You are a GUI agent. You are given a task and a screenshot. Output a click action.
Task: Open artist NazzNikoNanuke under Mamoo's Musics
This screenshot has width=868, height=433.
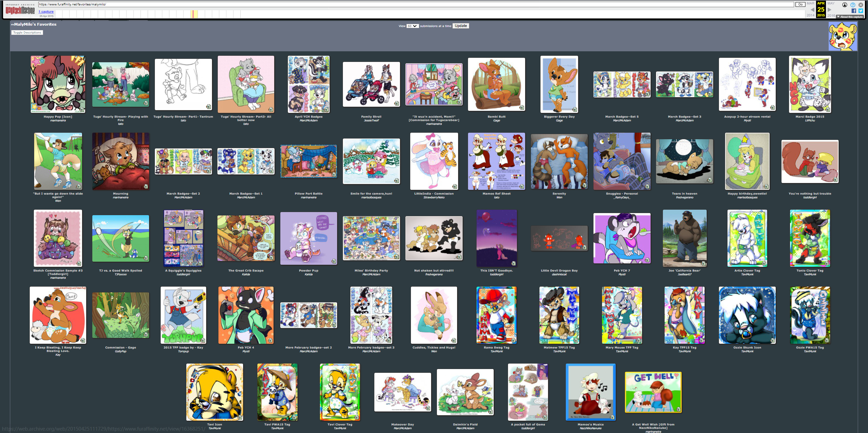pos(590,428)
